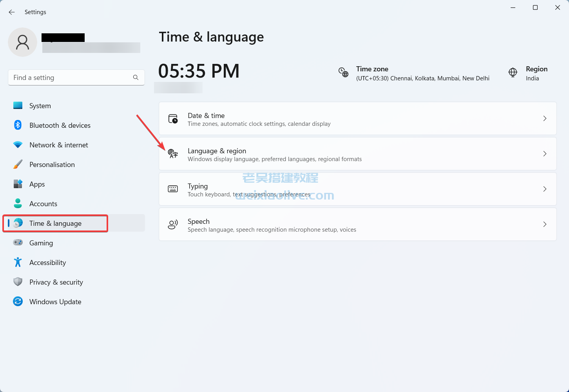Maximize the Settings window
This screenshot has width=569, height=392.
pos(535,7)
